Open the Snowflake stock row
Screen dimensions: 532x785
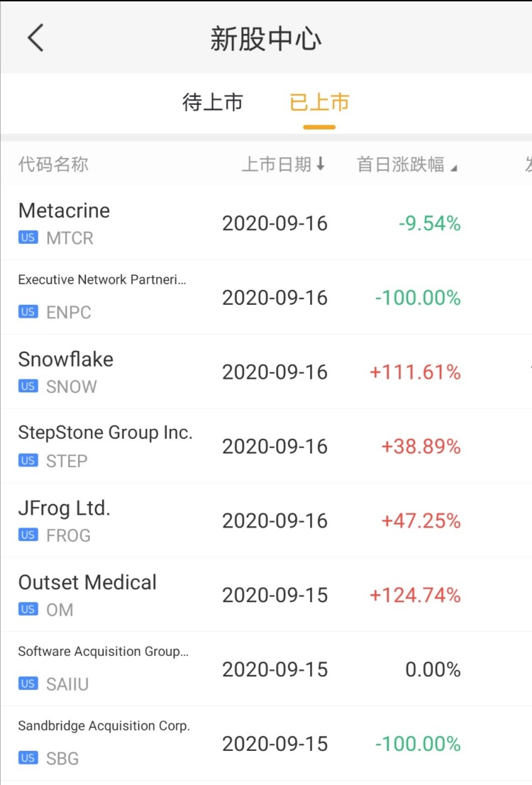coord(66,360)
